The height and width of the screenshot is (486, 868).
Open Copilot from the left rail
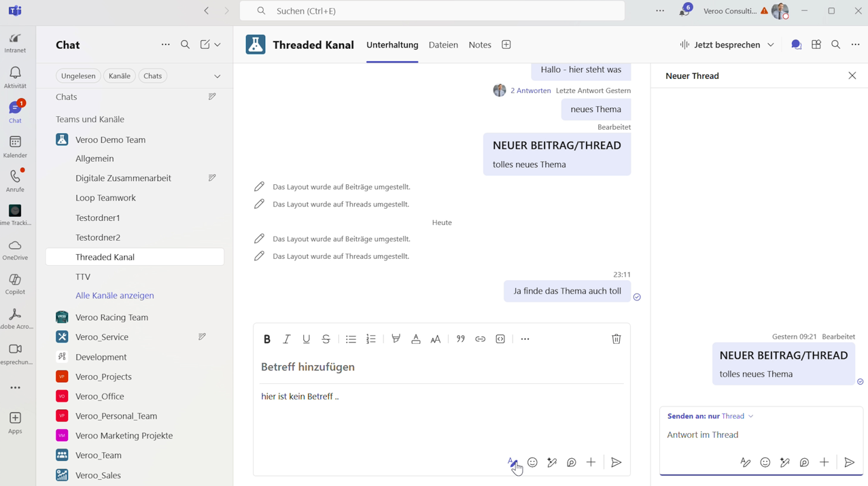[x=15, y=284]
